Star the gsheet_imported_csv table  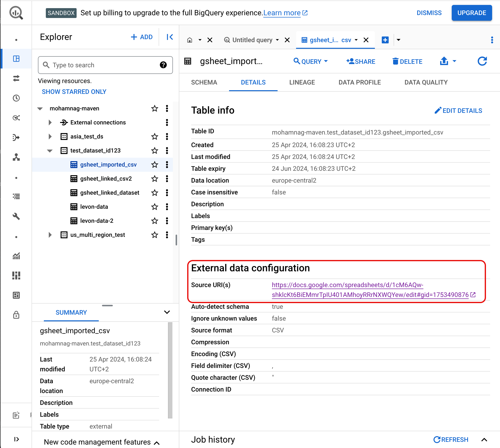155,165
